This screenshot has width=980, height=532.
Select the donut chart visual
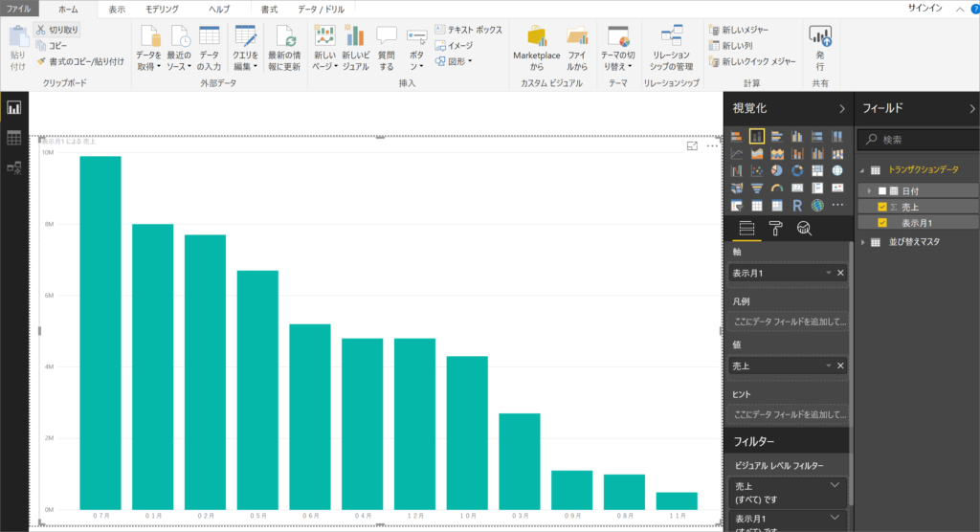click(797, 170)
